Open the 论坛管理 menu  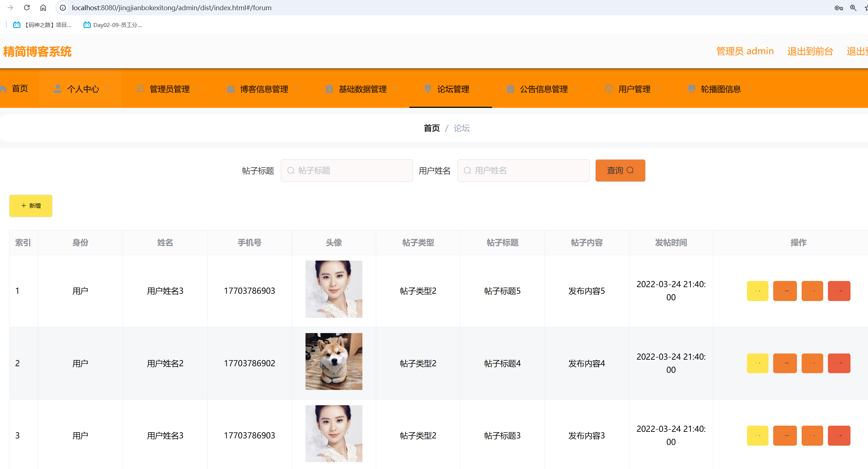[x=453, y=89]
